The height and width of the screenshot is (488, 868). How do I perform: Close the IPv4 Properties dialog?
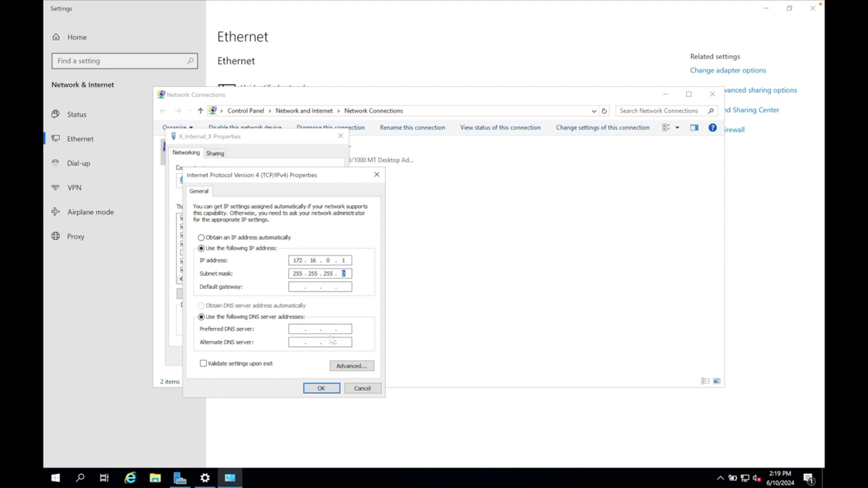pyautogui.click(x=377, y=174)
